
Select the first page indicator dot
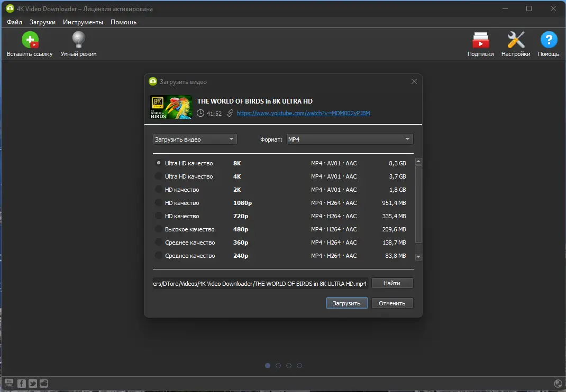pyautogui.click(x=268, y=365)
